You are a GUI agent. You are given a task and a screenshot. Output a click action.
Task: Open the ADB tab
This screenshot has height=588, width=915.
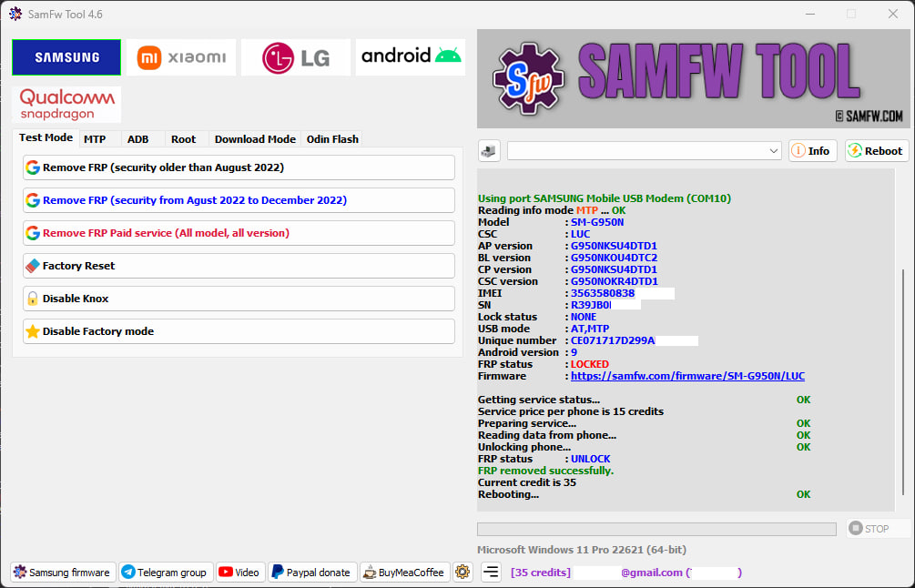(137, 139)
